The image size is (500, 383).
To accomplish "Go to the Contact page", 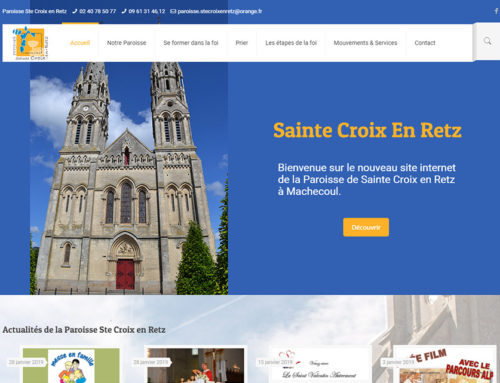I will [425, 43].
